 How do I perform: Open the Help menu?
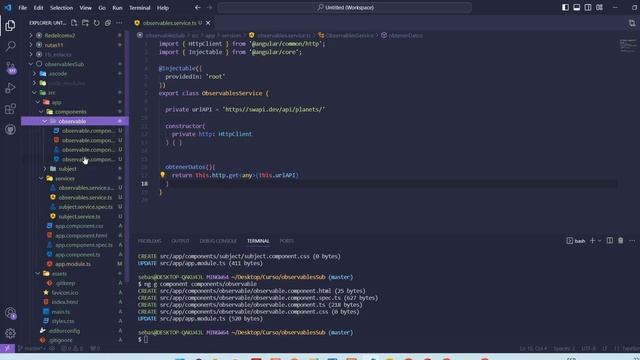[163, 8]
